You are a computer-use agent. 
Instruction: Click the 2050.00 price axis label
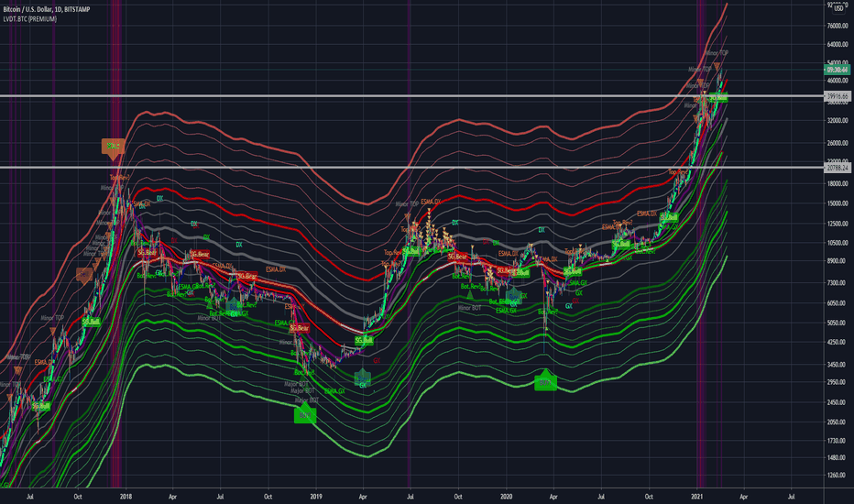pyautogui.click(x=838, y=422)
